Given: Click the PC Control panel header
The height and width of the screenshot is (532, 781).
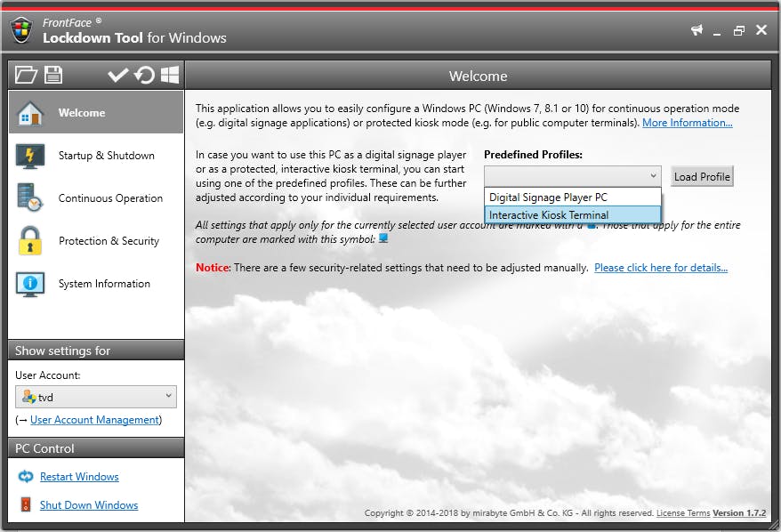Looking at the screenshot, I should click(x=96, y=448).
